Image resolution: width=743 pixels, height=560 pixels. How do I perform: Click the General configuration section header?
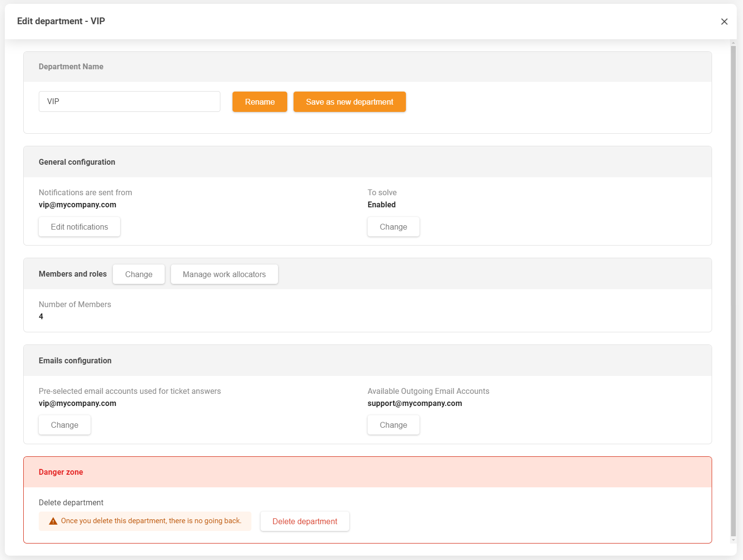click(x=77, y=162)
